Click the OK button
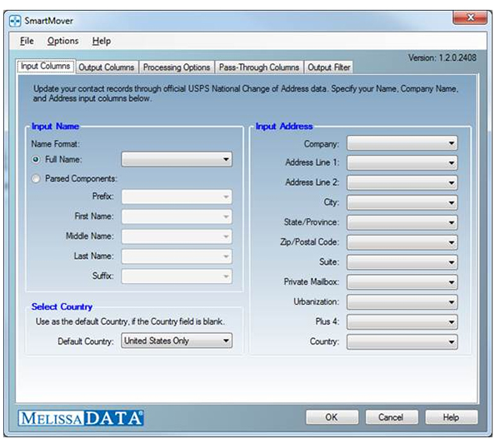The image size is (500, 448). tap(332, 417)
